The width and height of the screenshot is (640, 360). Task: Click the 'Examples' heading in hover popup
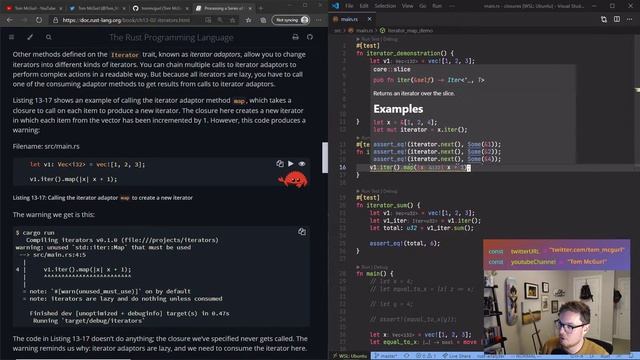point(398,109)
